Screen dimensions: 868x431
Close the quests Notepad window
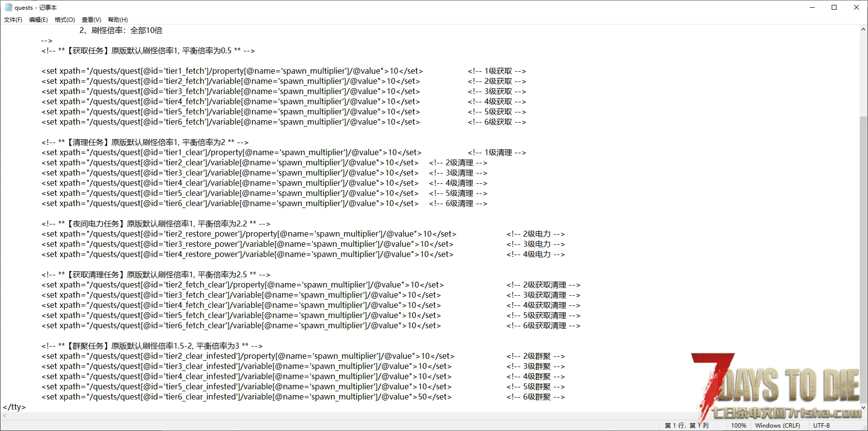click(x=856, y=7)
